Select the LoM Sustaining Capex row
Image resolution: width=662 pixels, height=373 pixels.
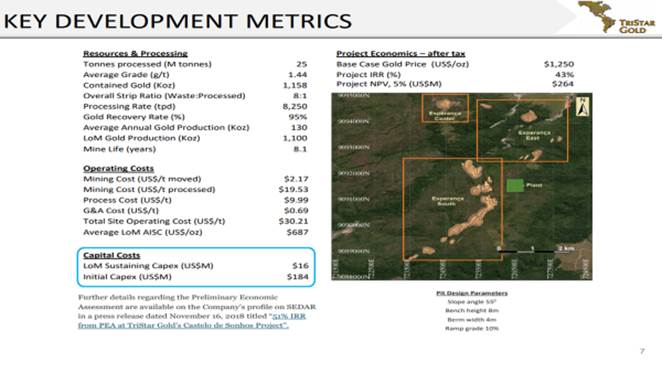point(196,266)
